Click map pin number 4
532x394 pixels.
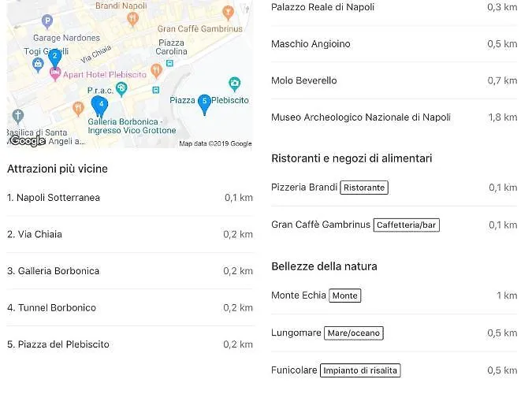click(102, 103)
